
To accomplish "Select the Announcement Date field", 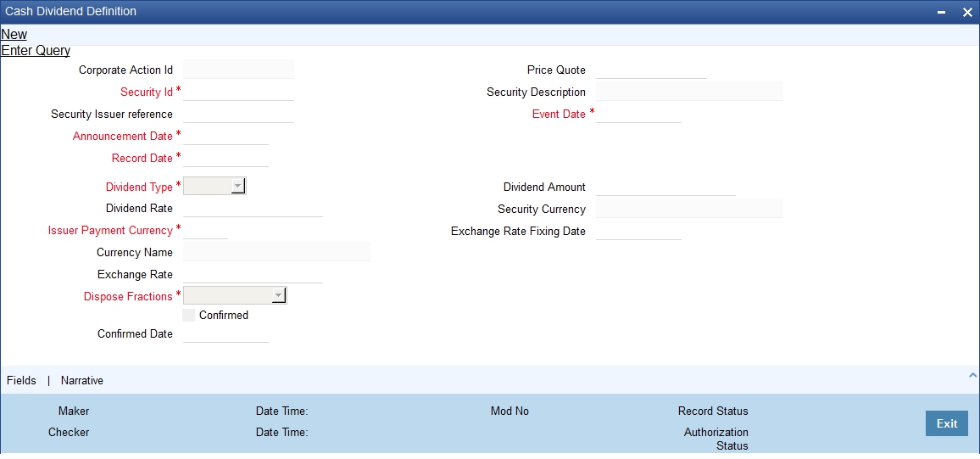I will (x=226, y=136).
